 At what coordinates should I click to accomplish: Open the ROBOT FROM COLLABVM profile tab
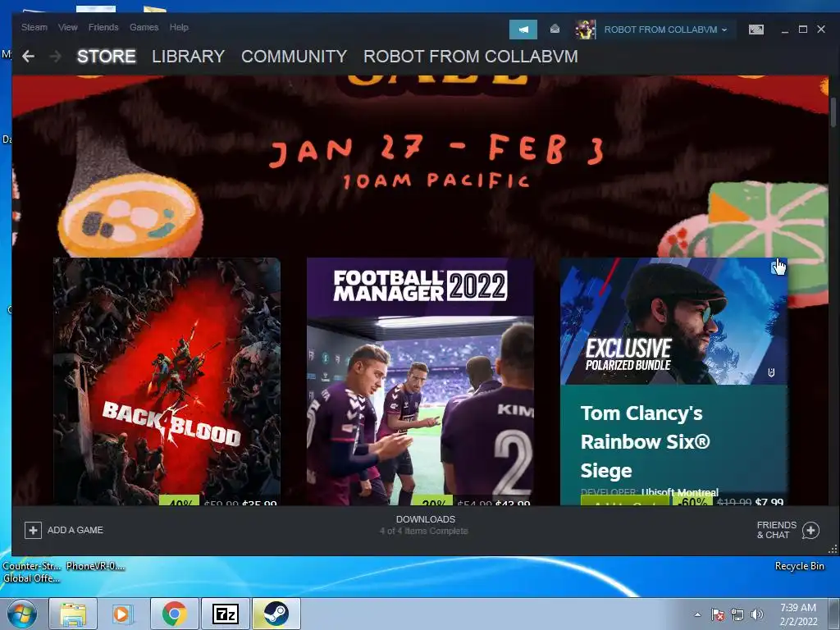(x=470, y=57)
